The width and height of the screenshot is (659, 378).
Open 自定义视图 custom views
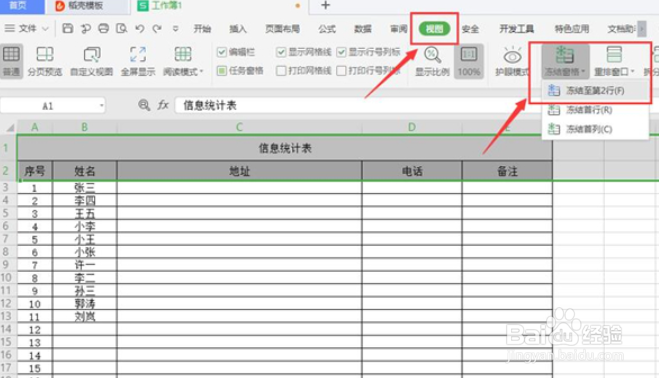click(92, 61)
